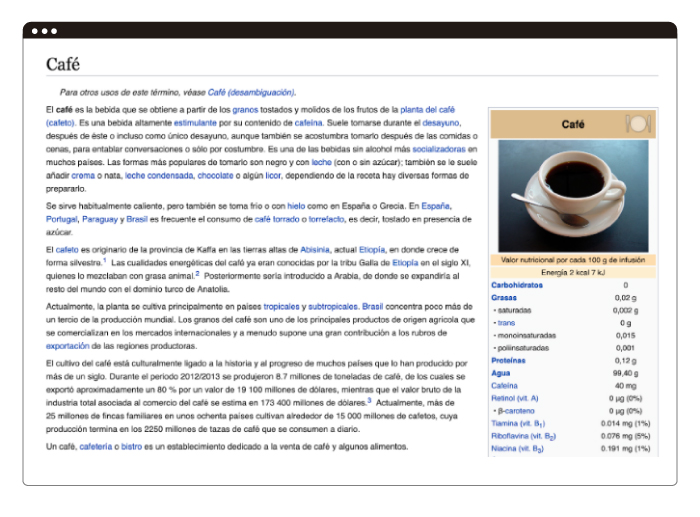Open the coffee cup photo thumbnail
This screenshot has width=700, height=517.
(573, 196)
